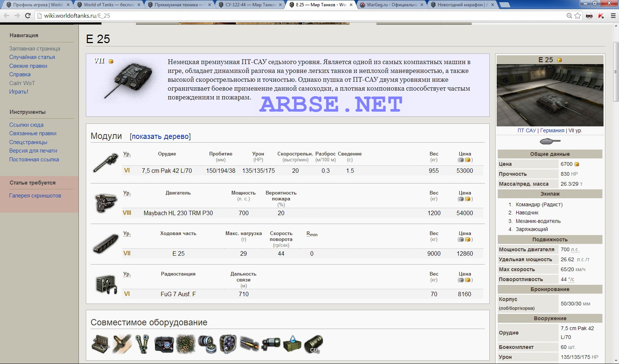
Task: Open the Chrome hamburger menu
Action: 613,15
